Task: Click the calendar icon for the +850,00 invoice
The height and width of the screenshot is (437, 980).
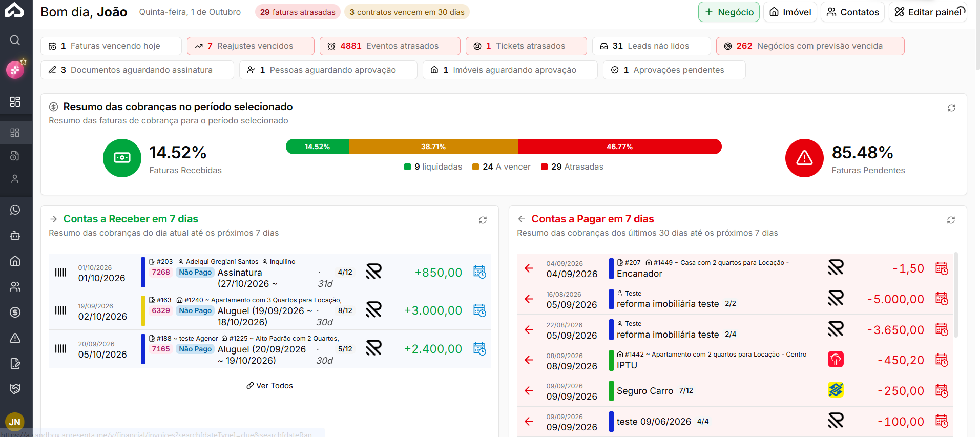Action: pyautogui.click(x=479, y=272)
